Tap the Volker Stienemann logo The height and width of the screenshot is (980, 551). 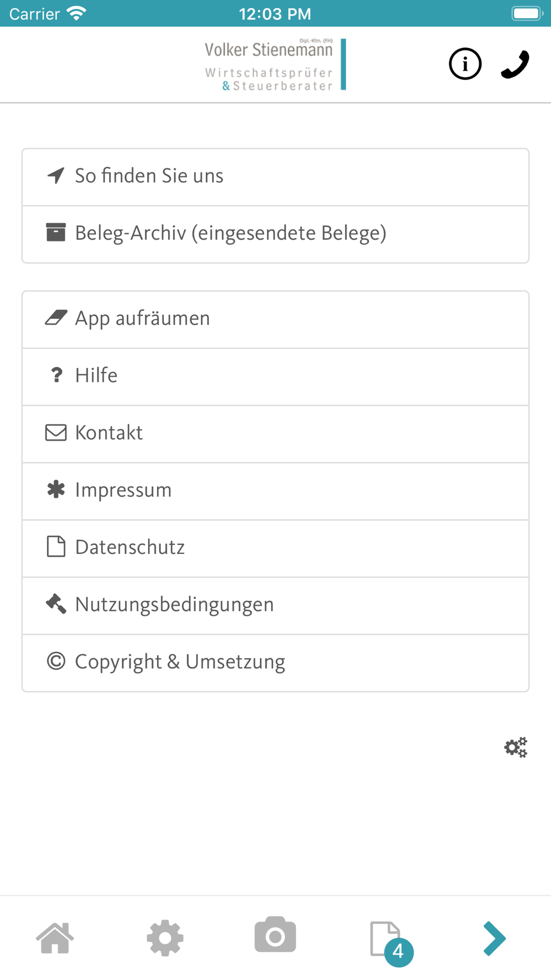pyautogui.click(x=274, y=64)
